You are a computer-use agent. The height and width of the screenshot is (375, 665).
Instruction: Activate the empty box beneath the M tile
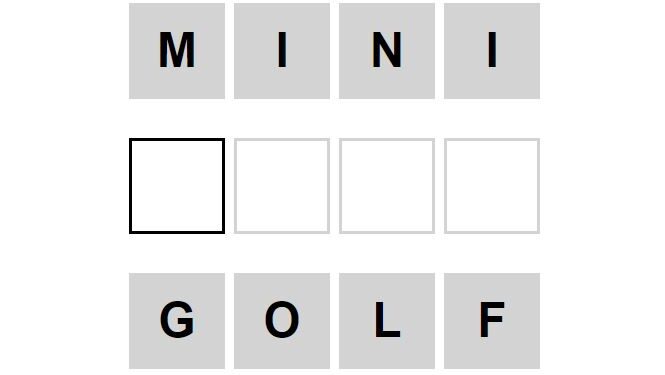[177, 186]
